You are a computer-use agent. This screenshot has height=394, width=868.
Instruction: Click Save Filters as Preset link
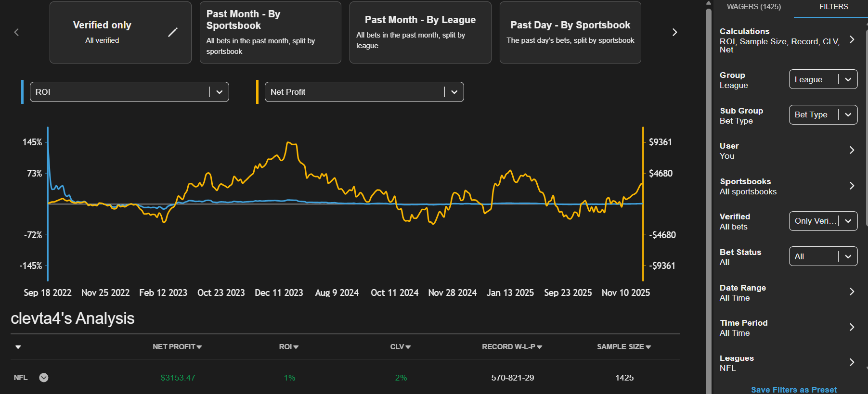[x=793, y=389]
